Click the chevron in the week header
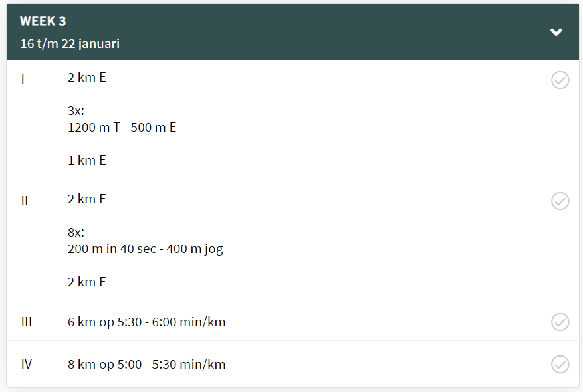The width and height of the screenshot is (583, 392). (x=556, y=32)
